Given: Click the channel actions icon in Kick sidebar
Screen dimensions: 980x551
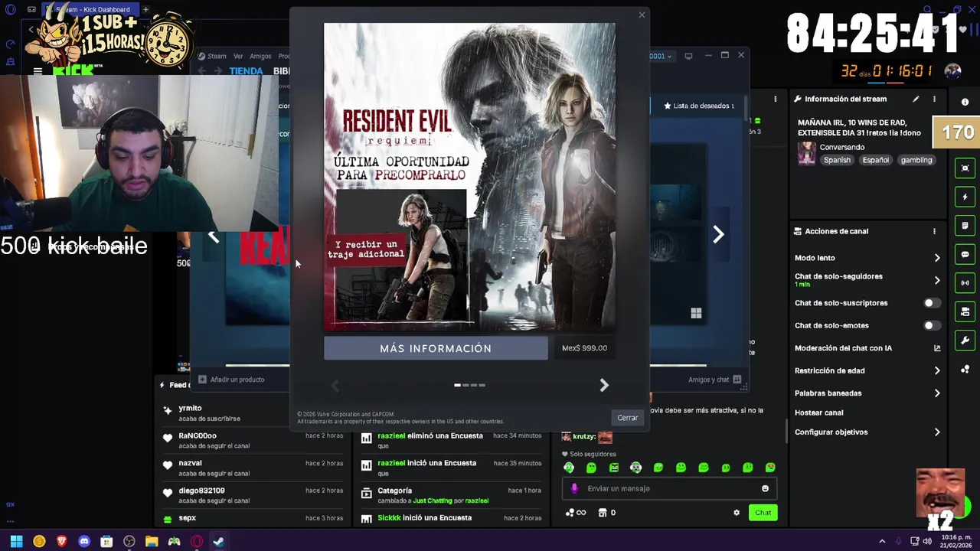Looking at the screenshot, I should (965, 311).
